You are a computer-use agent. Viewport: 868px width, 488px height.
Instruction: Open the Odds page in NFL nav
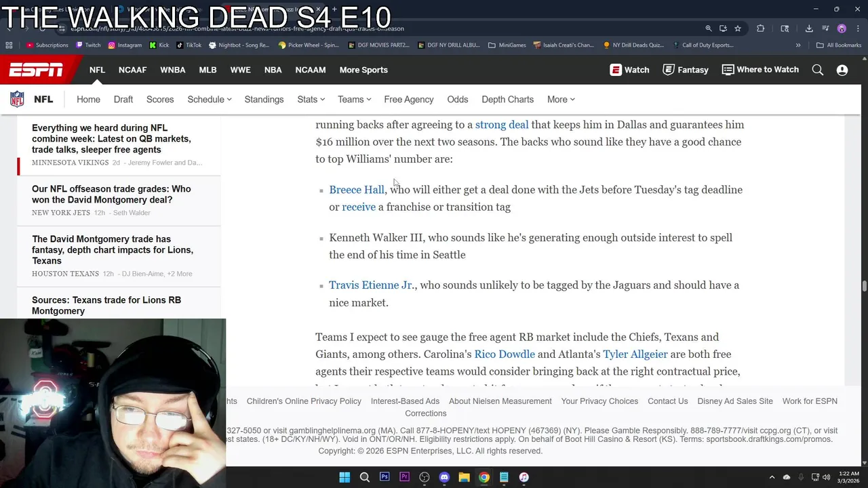(458, 100)
